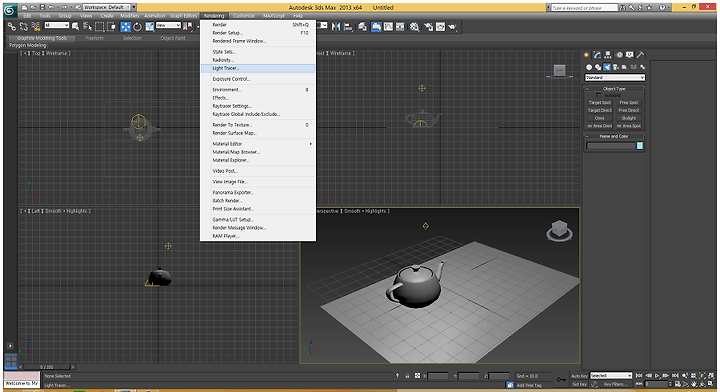720x392 pixels.
Task: Switch to the Object Paint ribbon tab
Action: pyautogui.click(x=173, y=38)
